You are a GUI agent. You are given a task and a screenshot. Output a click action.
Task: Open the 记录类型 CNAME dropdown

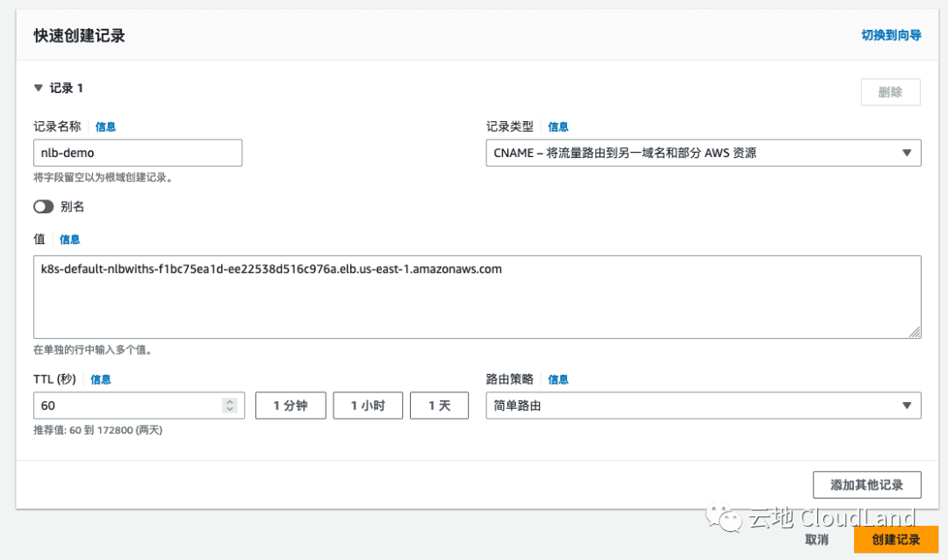(703, 153)
